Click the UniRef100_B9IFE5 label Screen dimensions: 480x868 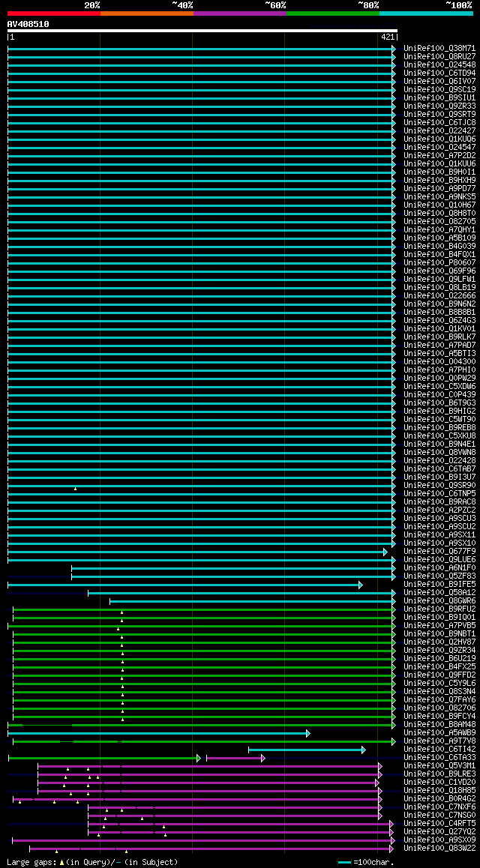click(x=439, y=584)
